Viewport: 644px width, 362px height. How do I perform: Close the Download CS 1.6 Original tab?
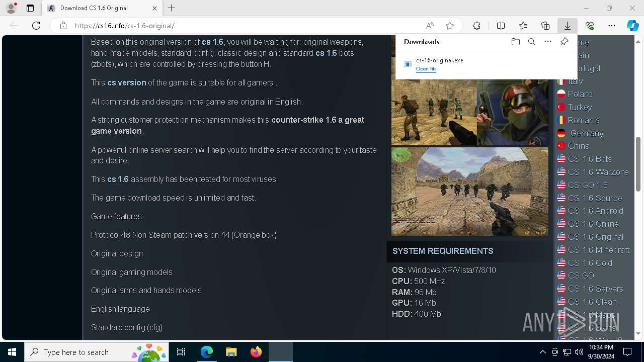154,8
